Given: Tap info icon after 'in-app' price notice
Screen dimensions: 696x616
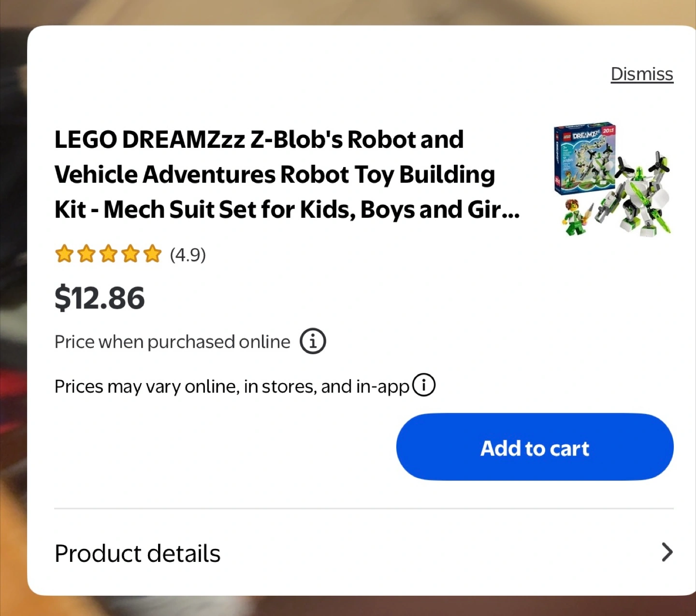Looking at the screenshot, I should tap(424, 385).
